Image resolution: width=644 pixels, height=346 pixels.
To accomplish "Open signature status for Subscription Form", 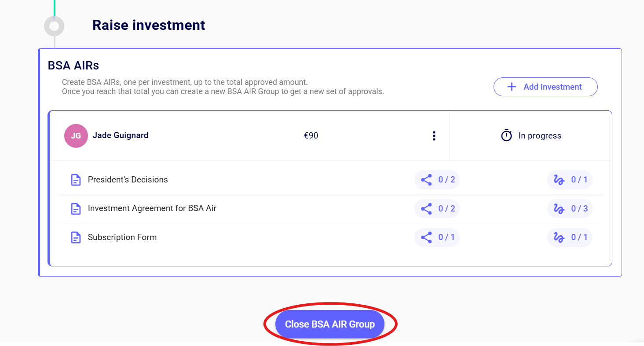I will 570,238.
